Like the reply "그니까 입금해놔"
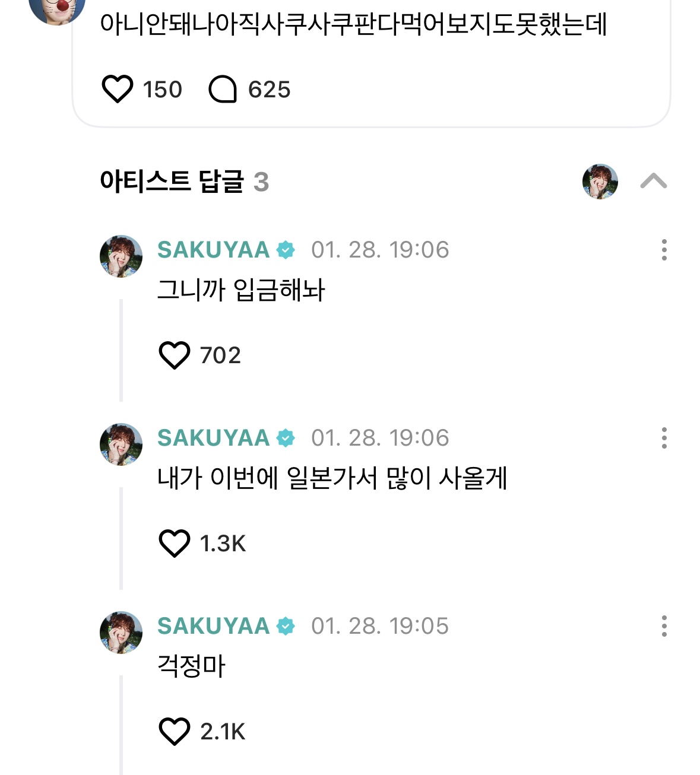Viewport: 700px width, 775px height. pos(175,355)
